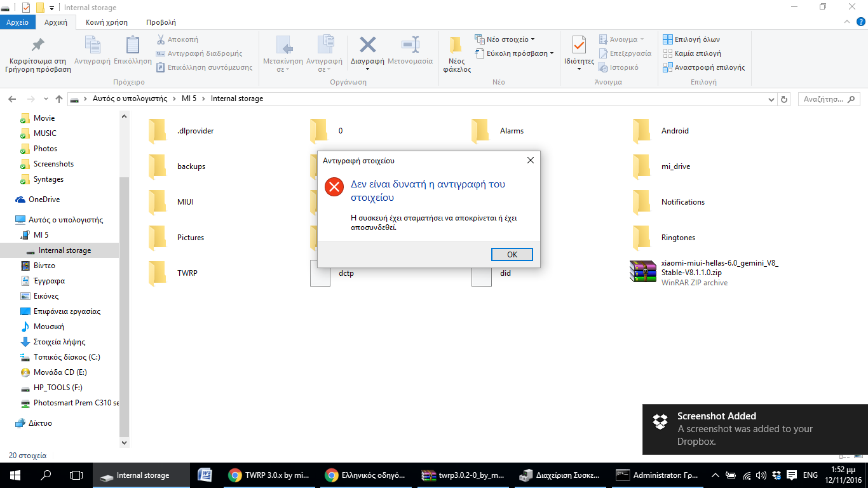Viewport: 868px width, 488px height.
Task: Click the Delete (Διαγραφή) red X icon
Action: pyautogui.click(x=367, y=45)
